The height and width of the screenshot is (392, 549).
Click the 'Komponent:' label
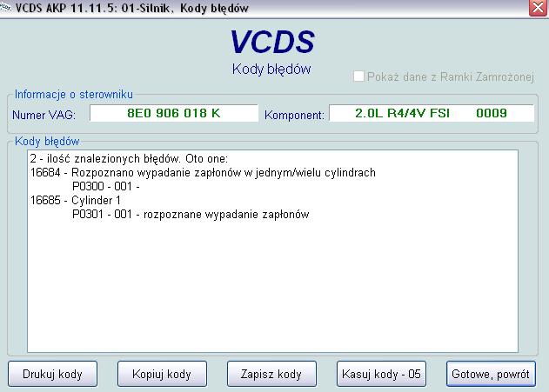tap(294, 115)
